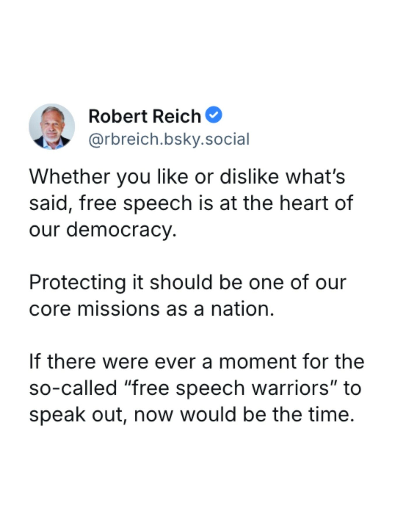Click Robert Reich's profile avatar photo
Screen dimensions: 420x525
(52, 126)
